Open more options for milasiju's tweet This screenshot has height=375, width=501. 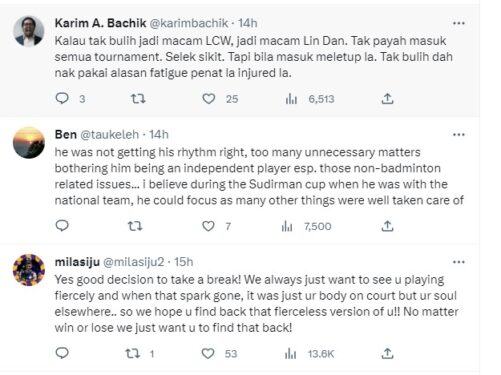pyautogui.click(x=459, y=262)
